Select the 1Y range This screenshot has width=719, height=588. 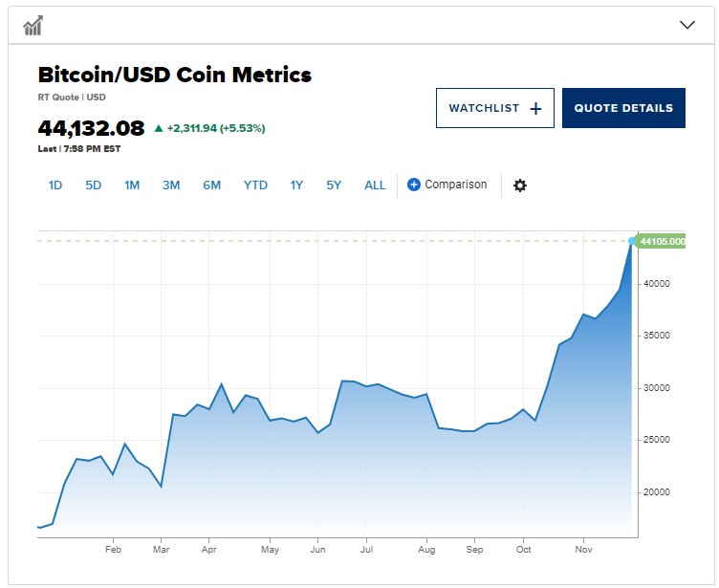(x=296, y=185)
